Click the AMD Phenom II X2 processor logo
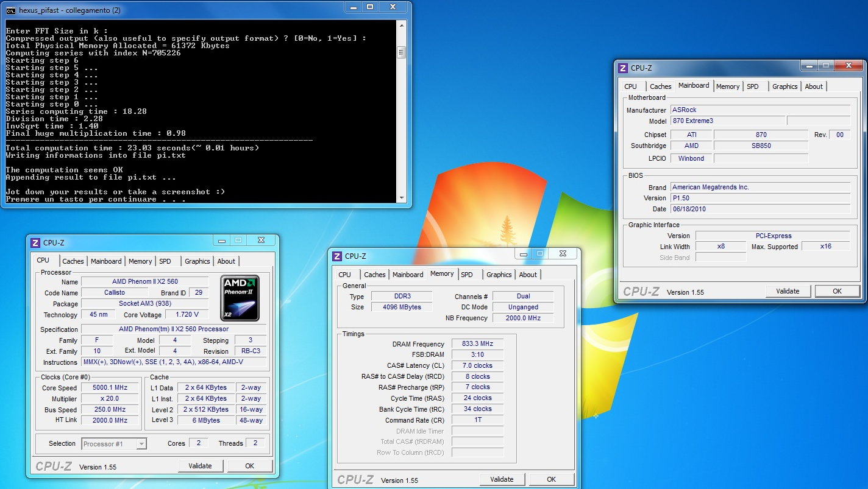Image resolution: width=868 pixels, height=489 pixels. tap(240, 298)
